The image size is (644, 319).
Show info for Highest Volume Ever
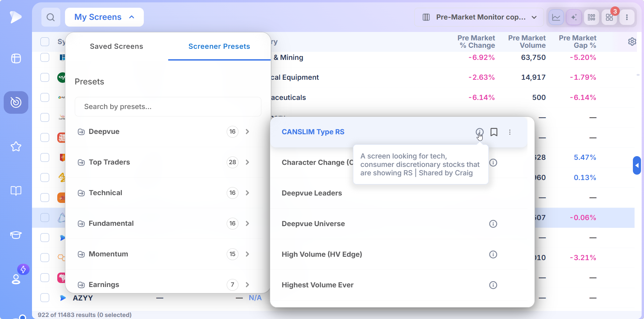493,285
